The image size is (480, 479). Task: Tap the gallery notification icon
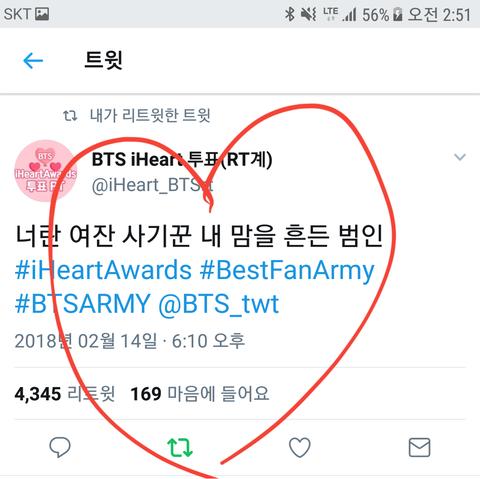point(42,14)
